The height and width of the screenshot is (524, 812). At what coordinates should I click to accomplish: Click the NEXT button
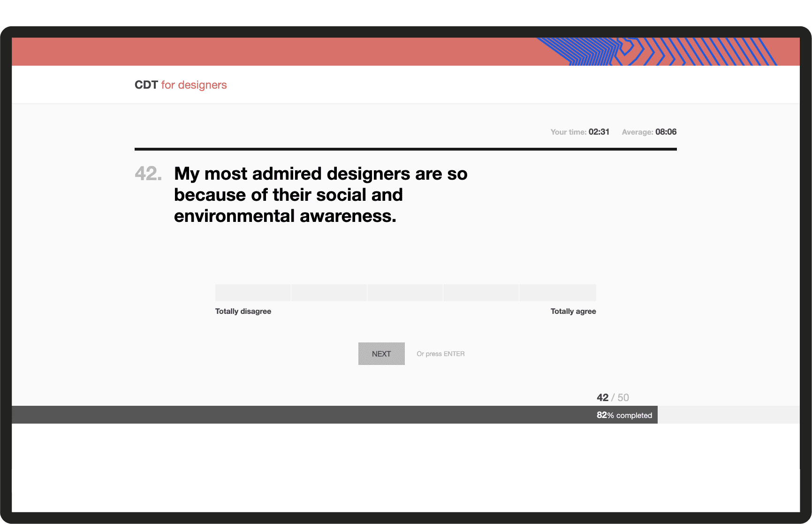pyautogui.click(x=381, y=354)
